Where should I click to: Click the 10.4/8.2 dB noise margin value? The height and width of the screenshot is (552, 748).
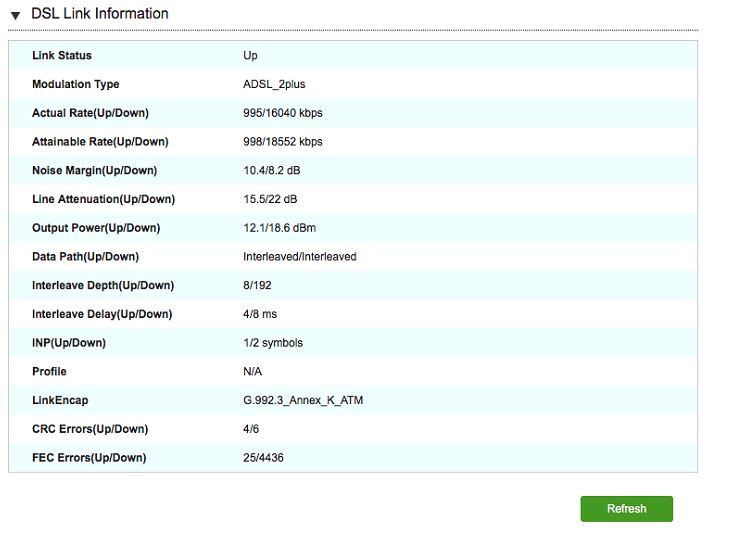pos(272,171)
